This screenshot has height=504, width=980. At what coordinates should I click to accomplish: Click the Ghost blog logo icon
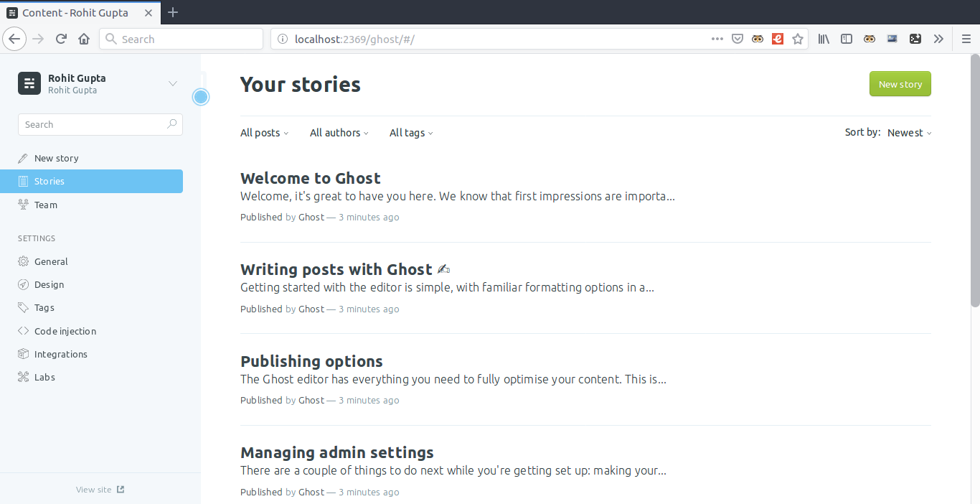(29, 83)
